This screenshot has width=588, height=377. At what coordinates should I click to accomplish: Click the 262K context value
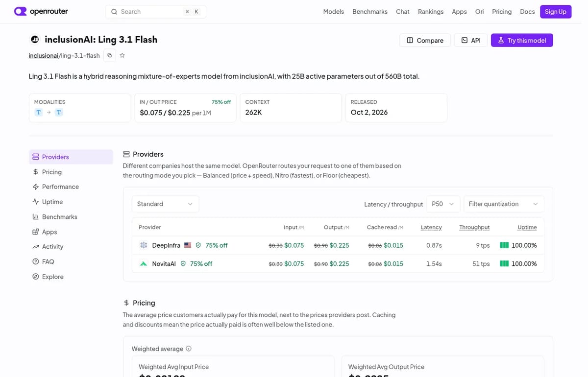[x=254, y=113]
